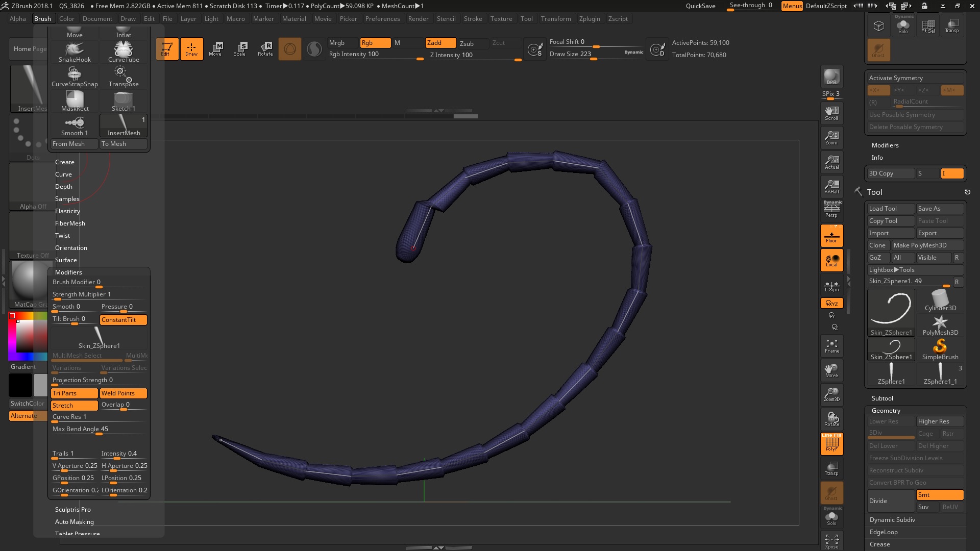Viewport: 980px width, 551px height.
Task: Open the Stroke menu
Action: coord(473,19)
